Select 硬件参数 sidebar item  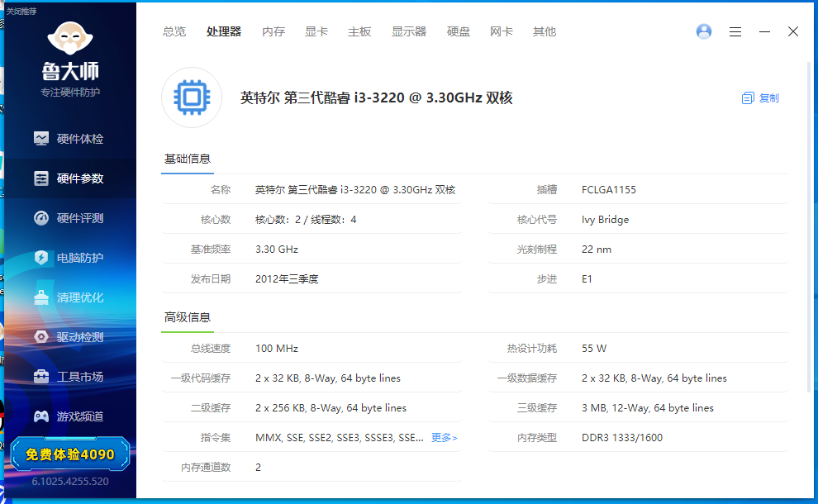70,178
